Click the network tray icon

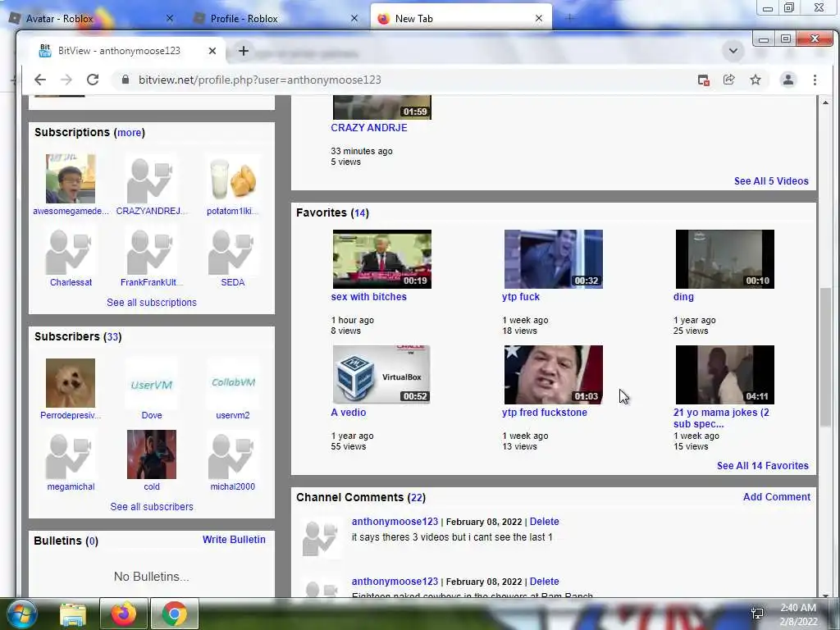point(757,614)
